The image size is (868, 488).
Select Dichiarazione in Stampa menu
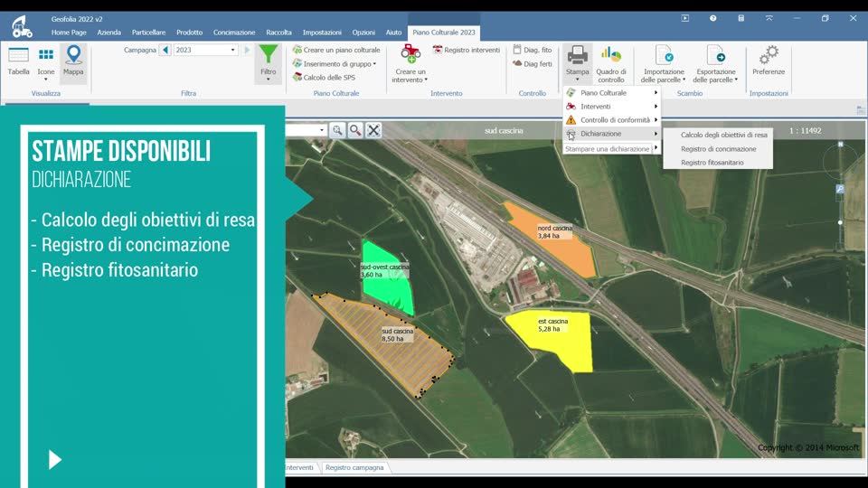pos(612,134)
